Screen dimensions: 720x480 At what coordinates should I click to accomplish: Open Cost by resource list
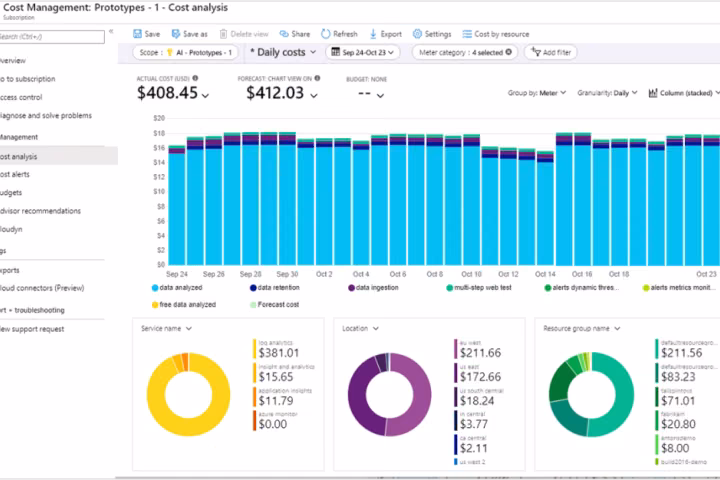(496, 34)
